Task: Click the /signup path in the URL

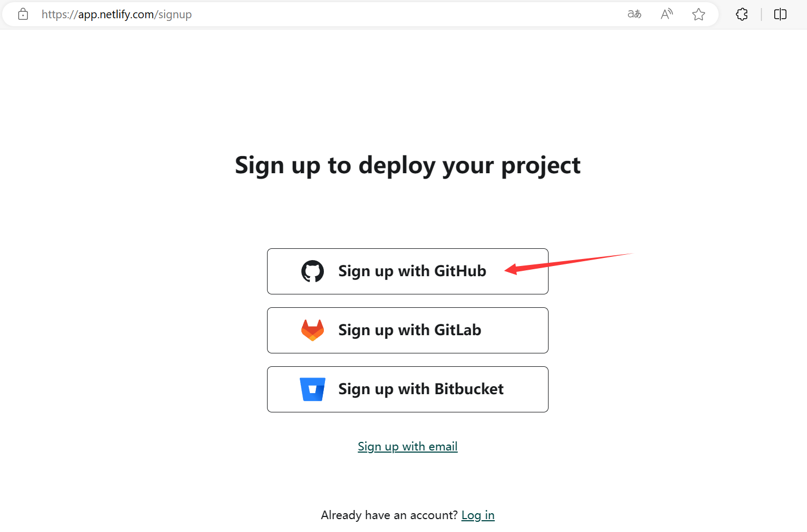Action: click(x=173, y=14)
